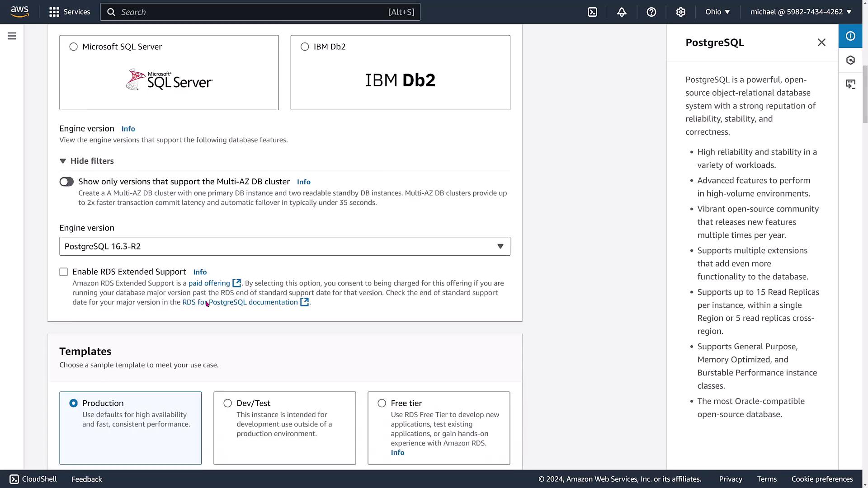Open the help question mark icon
Screen dimensions: 868x488
651,12
